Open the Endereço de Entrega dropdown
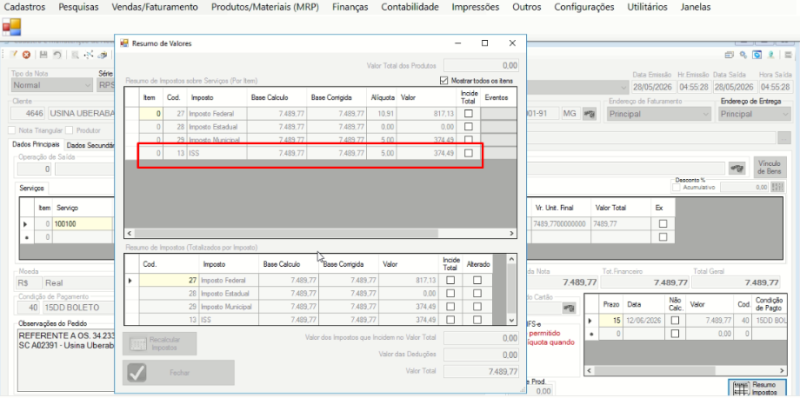This screenshot has width=800, height=398. [x=754, y=114]
